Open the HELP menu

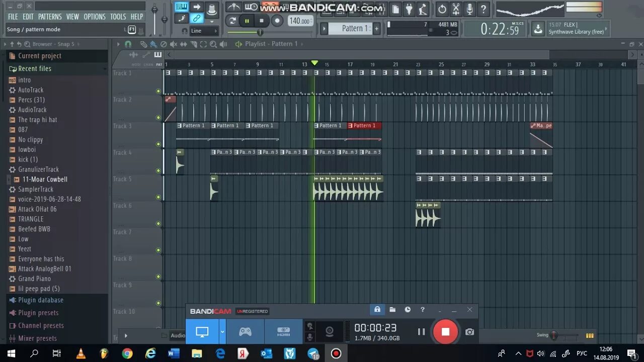137,17
